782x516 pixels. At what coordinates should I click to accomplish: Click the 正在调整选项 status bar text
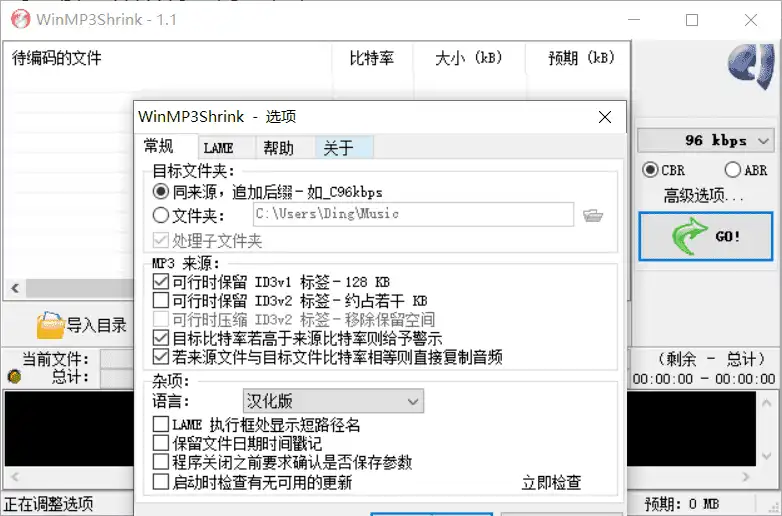pos(49,504)
